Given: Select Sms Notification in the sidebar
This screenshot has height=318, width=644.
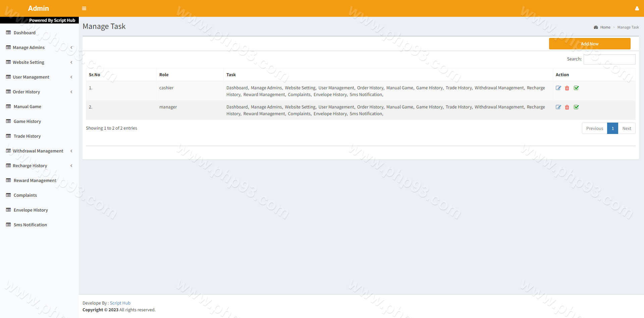Looking at the screenshot, I should click(x=30, y=225).
